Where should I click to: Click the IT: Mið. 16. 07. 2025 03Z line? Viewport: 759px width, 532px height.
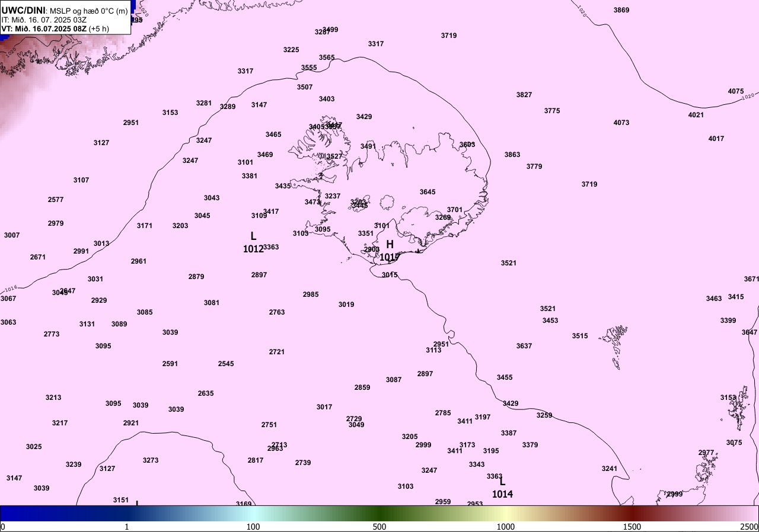[44, 20]
